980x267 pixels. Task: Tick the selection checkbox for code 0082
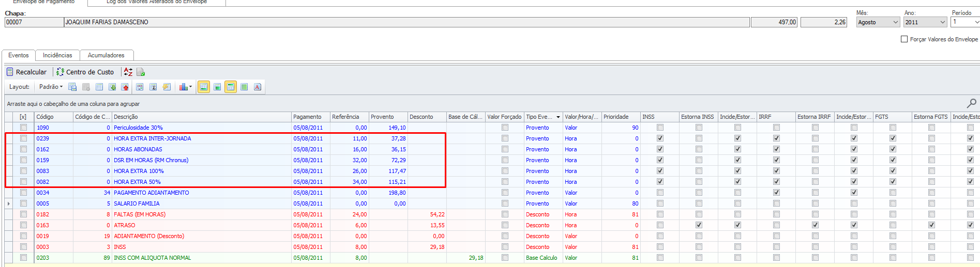tap(23, 182)
